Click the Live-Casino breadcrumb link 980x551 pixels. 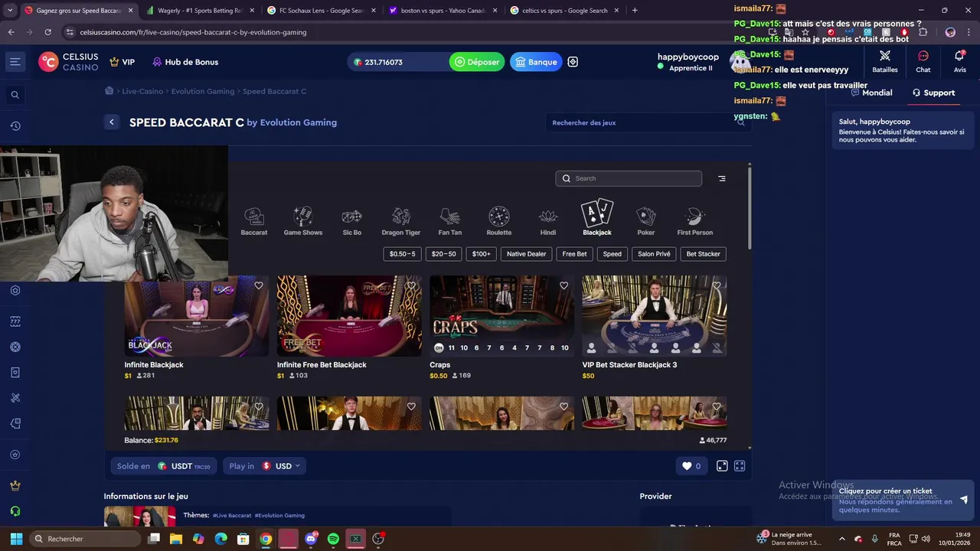(x=142, y=91)
